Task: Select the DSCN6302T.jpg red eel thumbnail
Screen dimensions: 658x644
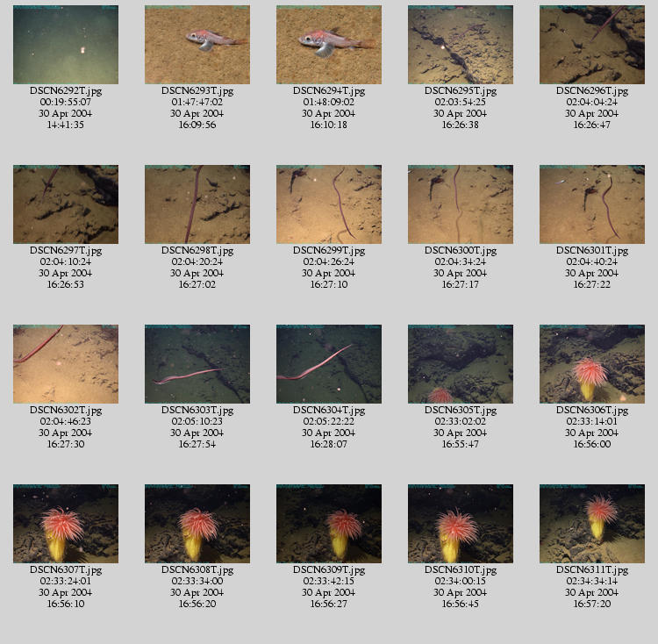Action: pyautogui.click(x=66, y=364)
